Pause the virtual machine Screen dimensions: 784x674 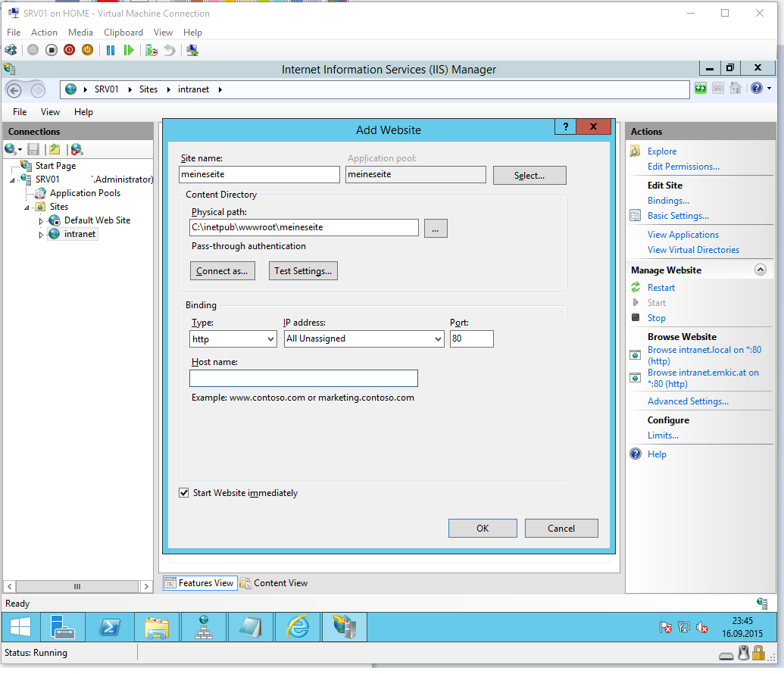(111, 50)
